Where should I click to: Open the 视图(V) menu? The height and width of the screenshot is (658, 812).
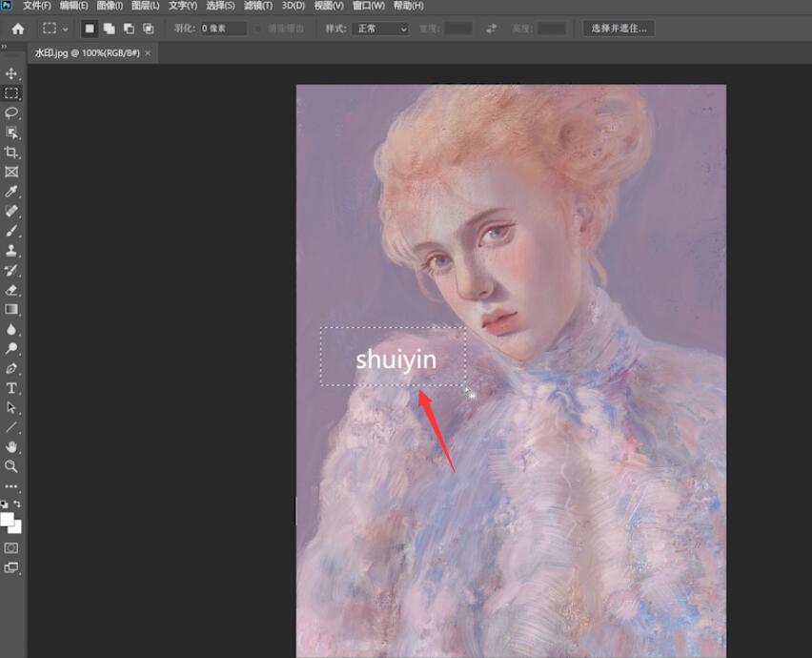click(x=329, y=6)
